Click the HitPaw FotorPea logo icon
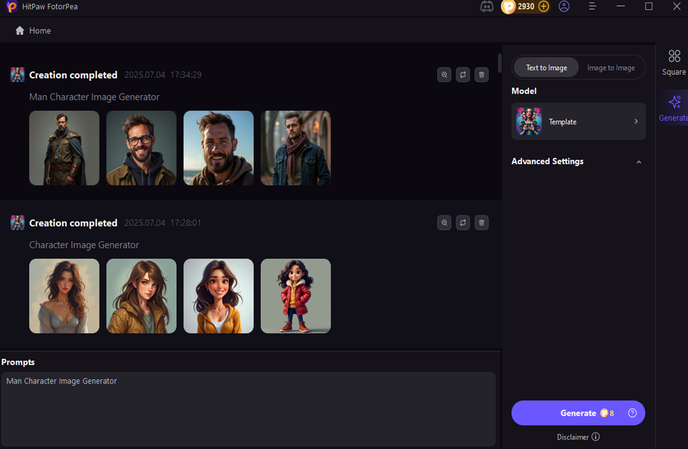 (12, 7)
